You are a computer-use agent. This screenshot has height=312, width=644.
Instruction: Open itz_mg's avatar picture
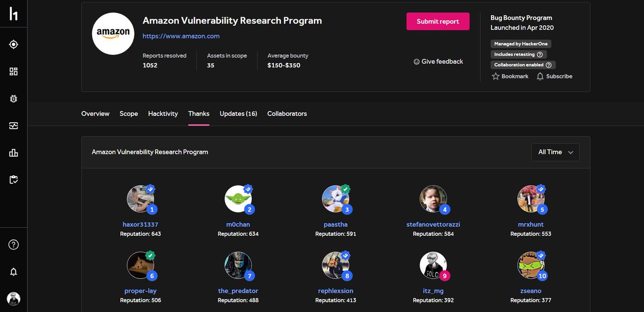(x=433, y=265)
